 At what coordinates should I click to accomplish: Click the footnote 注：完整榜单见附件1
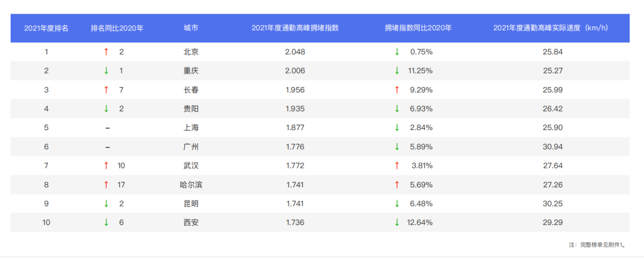(x=597, y=245)
